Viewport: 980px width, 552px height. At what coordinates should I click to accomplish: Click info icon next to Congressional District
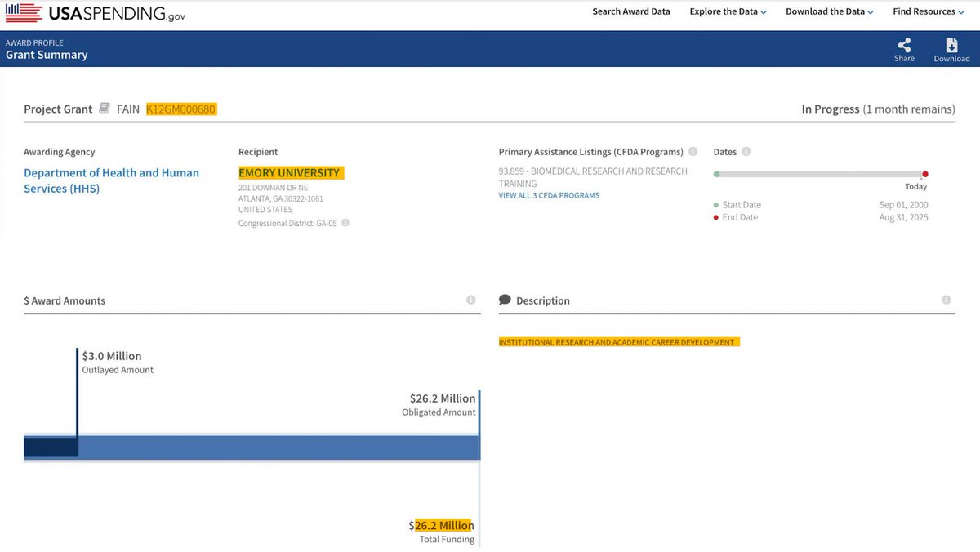click(345, 223)
